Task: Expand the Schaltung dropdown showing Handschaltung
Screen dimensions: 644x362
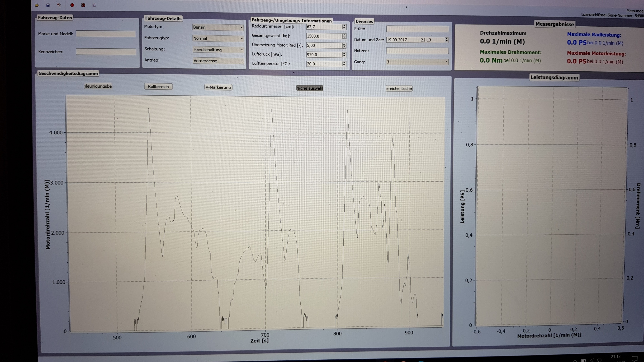Action: tap(218, 50)
